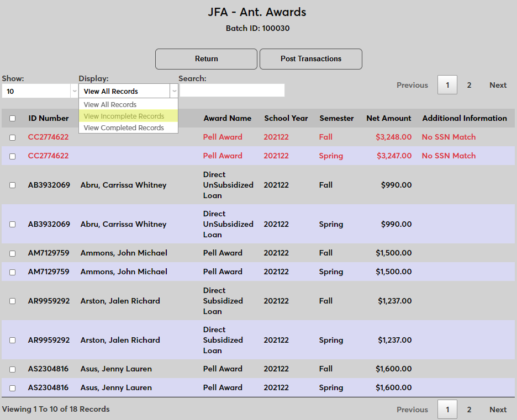The width and height of the screenshot is (517, 420).
Task: Check the select-all checkbox in the header row
Action: tap(12, 118)
